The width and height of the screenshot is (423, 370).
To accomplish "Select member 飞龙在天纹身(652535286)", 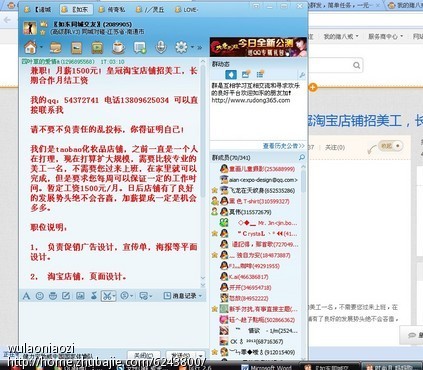I will click(257, 191).
